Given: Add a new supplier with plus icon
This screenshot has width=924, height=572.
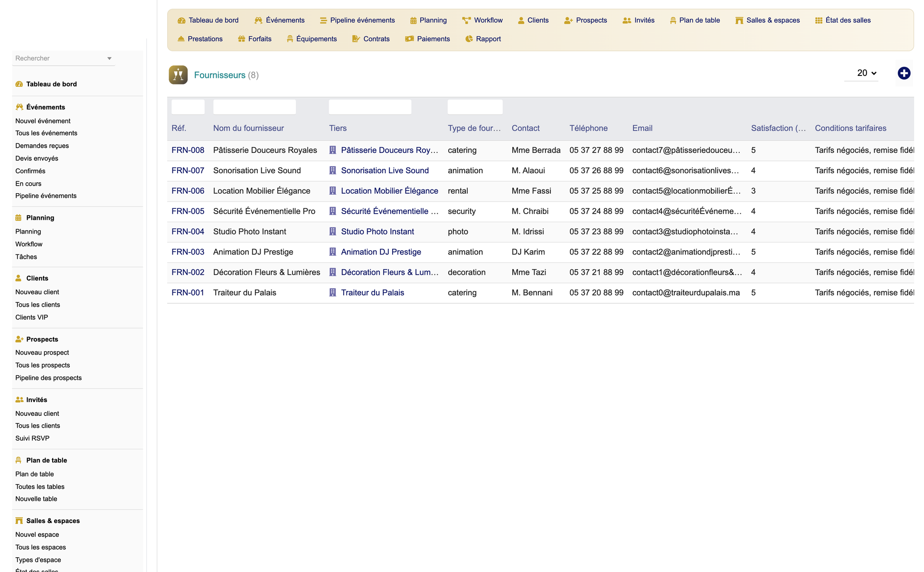Looking at the screenshot, I should pyautogui.click(x=904, y=73).
